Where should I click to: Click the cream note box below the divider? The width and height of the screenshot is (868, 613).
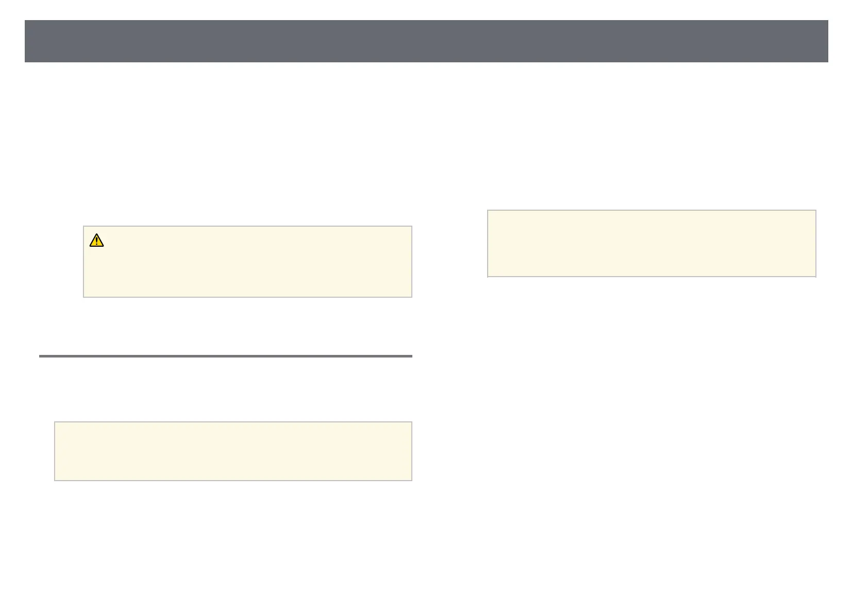pyautogui.click(x=233, y=451)
